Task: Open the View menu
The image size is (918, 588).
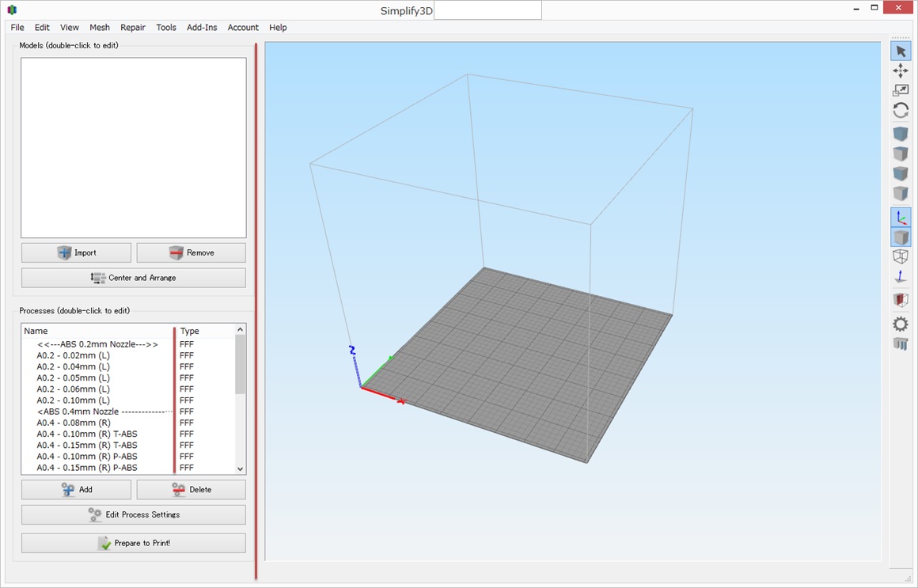Action: pos(69,28)
